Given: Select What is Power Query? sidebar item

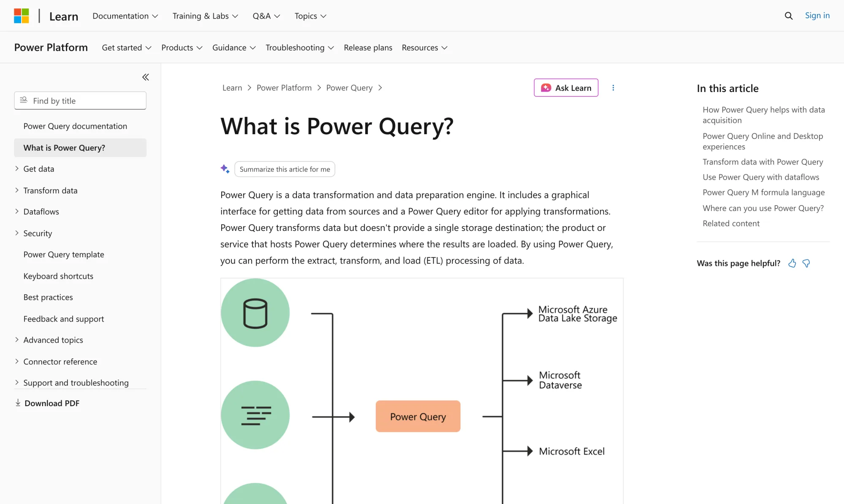Looking at the screenshot, I should pyautogui.click(x=80, y=148).
